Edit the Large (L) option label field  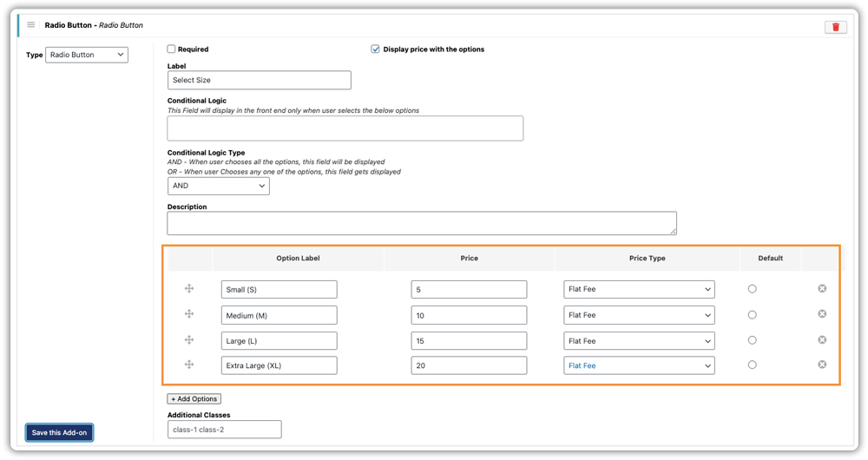[x=279, y=341]
